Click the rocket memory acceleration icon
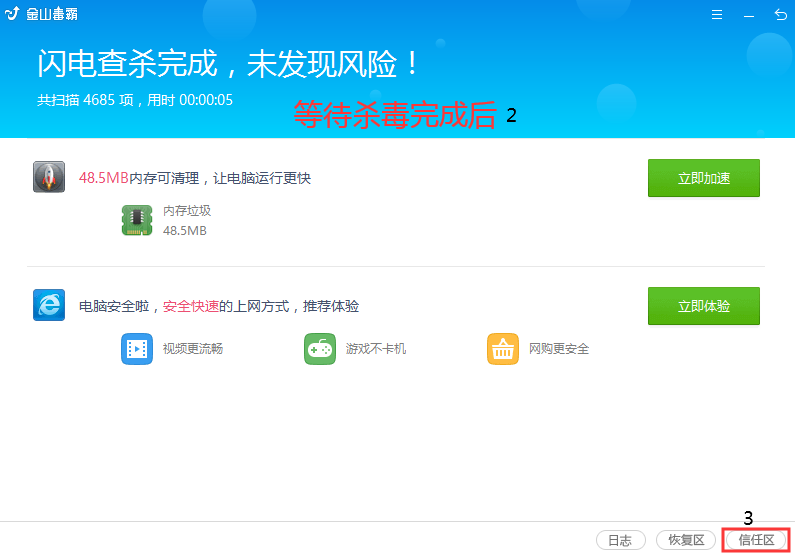795x557 pixels. click(x=49, y=177)
